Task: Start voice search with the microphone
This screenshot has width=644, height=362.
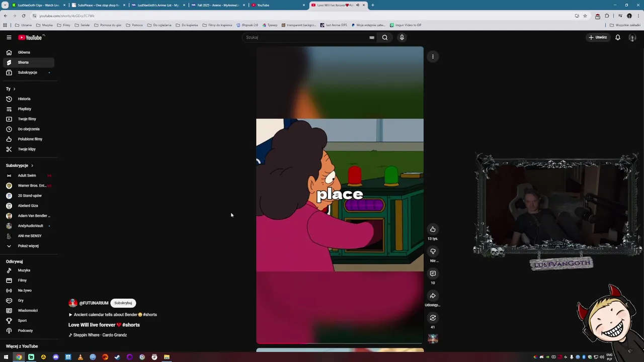Action: click(402, 37)
